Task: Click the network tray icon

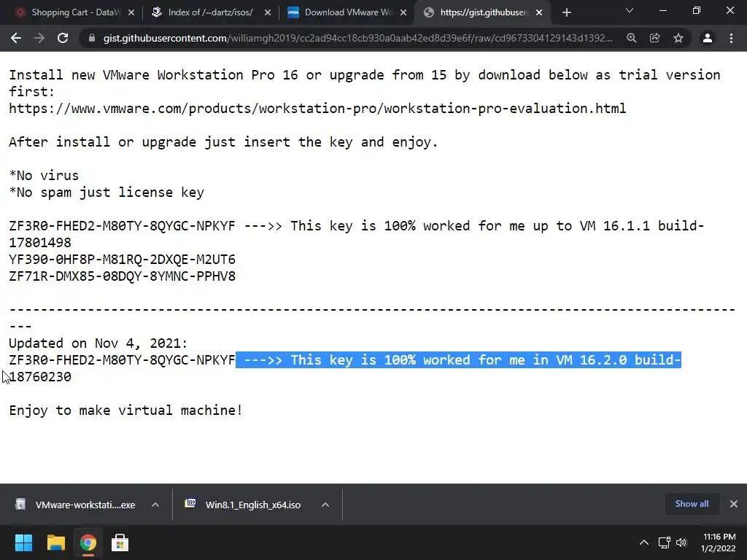Action: pos(664,542)
